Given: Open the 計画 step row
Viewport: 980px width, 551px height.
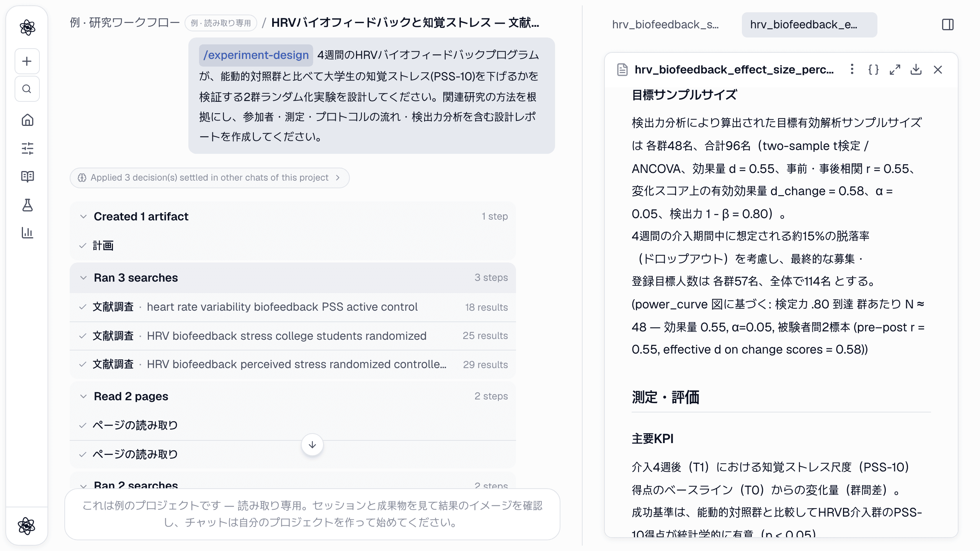Looking at the screenshot, I should point(293,246).
